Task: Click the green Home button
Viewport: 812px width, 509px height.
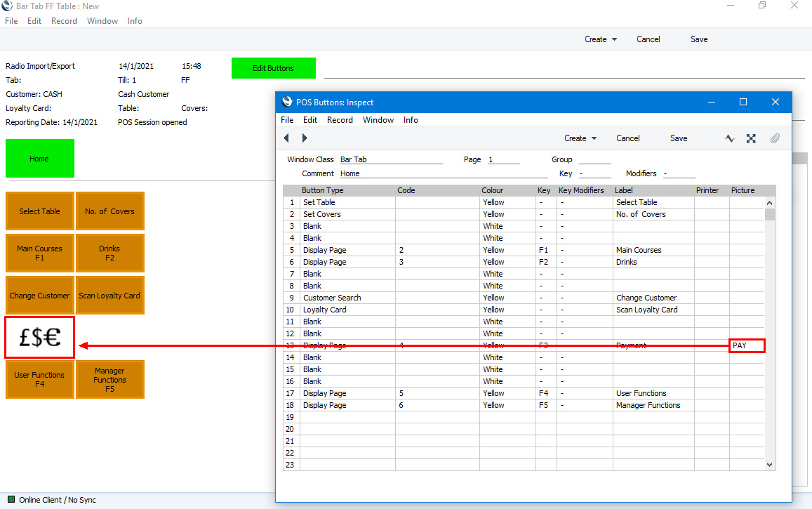Action: (x=40, y=159)
